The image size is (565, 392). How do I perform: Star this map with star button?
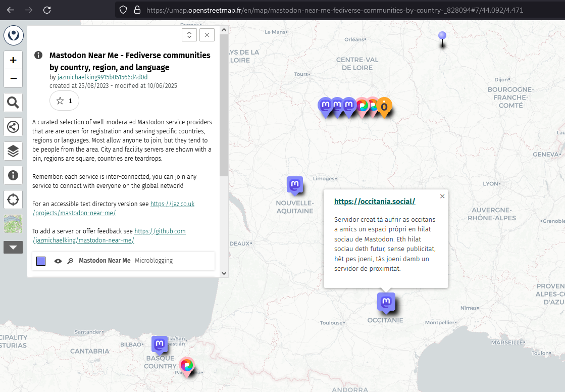[64, 101]
